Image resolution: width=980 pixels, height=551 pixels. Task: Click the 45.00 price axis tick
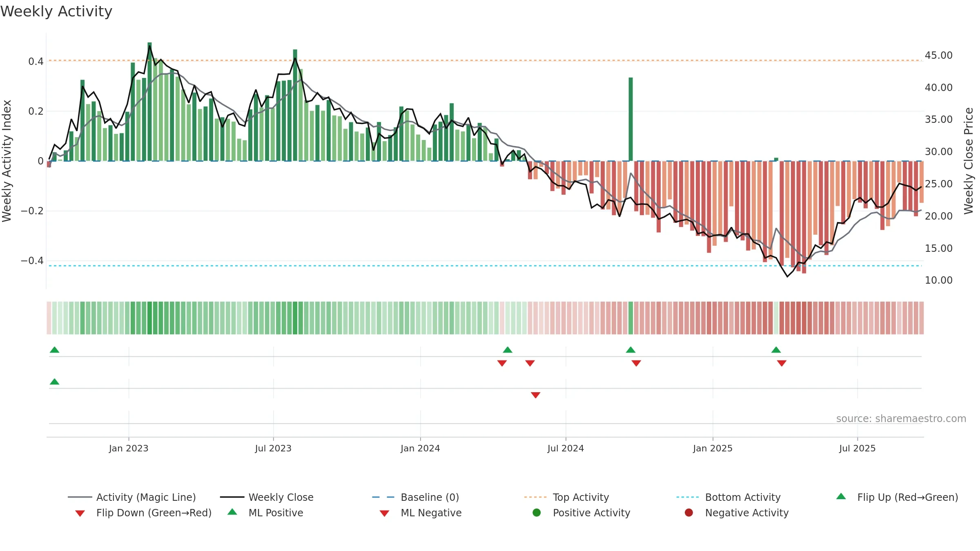938,55
